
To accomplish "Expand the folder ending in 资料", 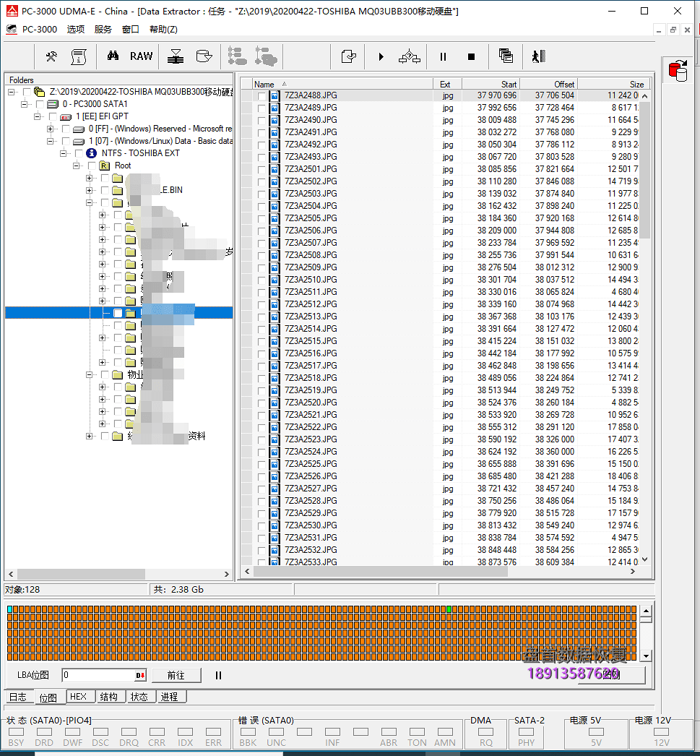I will [89, 436].
